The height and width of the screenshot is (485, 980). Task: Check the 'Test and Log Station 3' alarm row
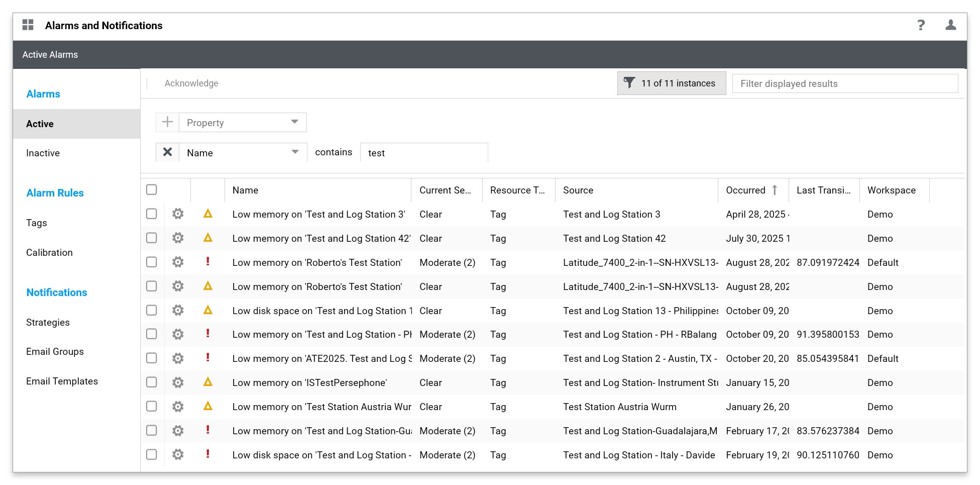(152, 214)
